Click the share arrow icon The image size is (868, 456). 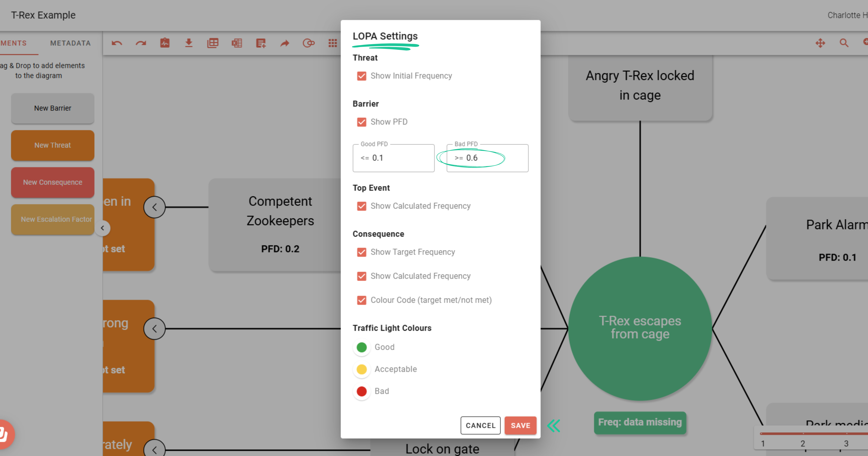coord(285,43)
